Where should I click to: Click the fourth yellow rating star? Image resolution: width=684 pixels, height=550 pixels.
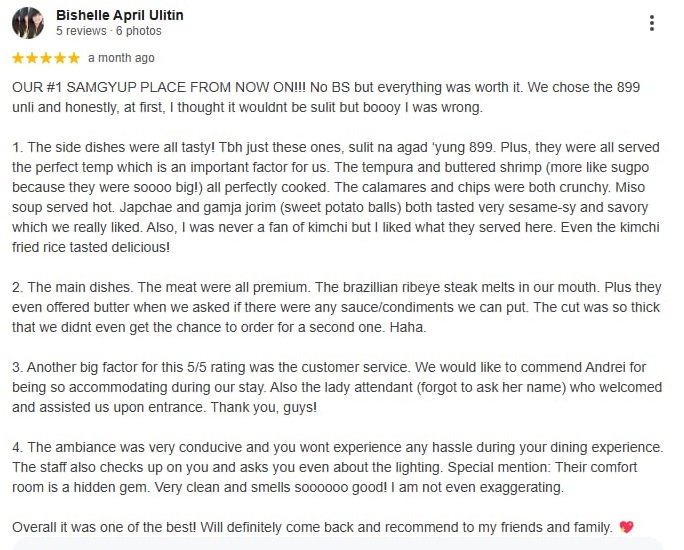[60, 58]
